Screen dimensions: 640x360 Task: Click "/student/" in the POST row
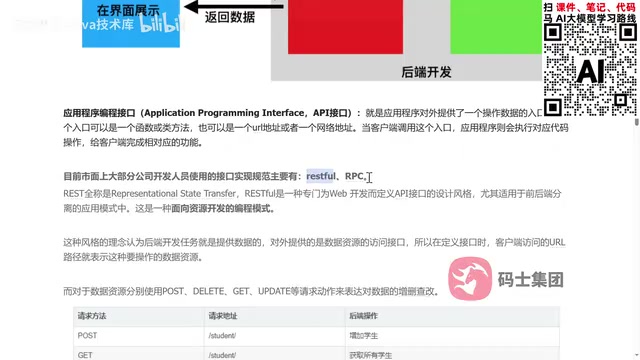[x=222, y=336]
